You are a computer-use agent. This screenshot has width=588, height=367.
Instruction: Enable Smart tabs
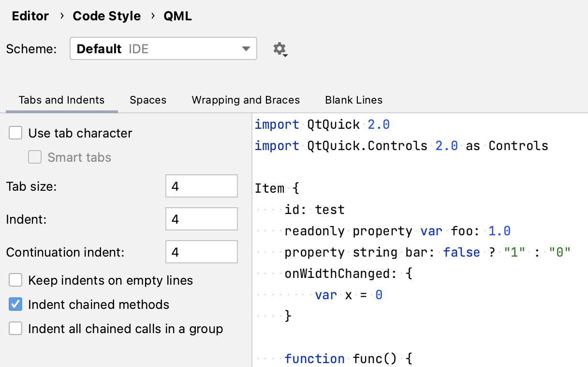pyautogui.click(x=34, y=157)
